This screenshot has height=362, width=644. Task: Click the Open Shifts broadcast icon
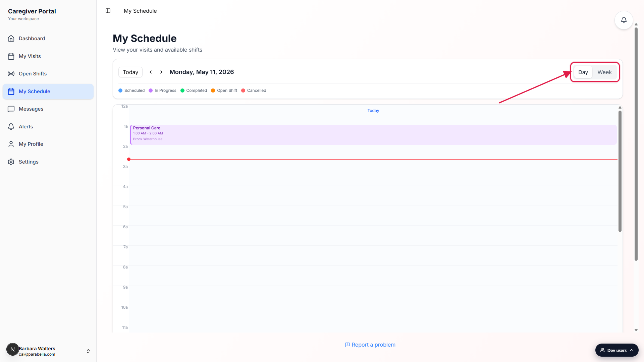click(11, 74)
